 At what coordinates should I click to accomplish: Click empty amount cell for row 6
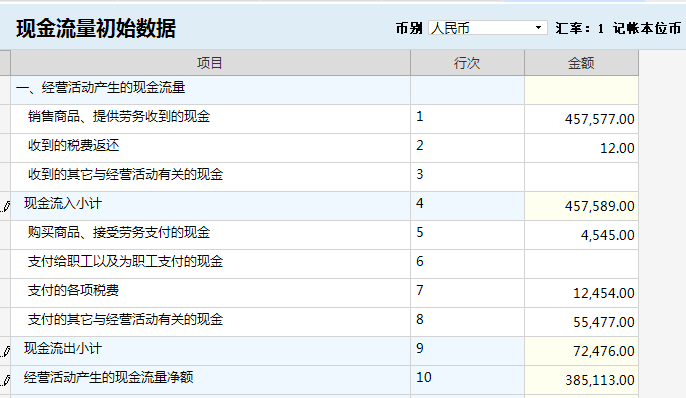[x=581, y=264]
